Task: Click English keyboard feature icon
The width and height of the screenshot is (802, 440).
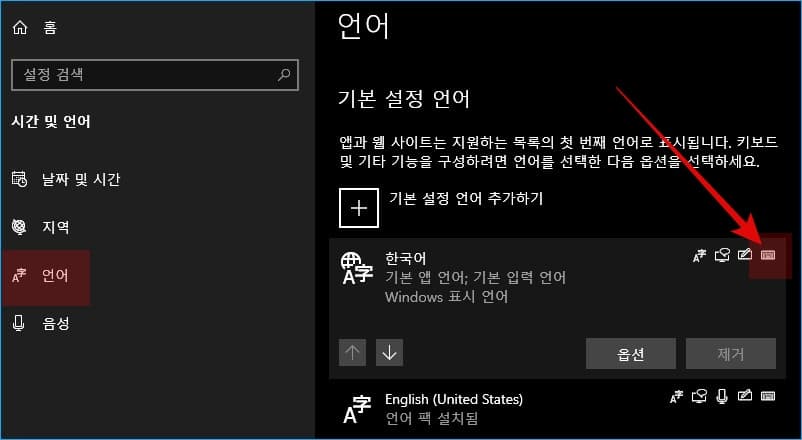Action: tap(768, 396)
